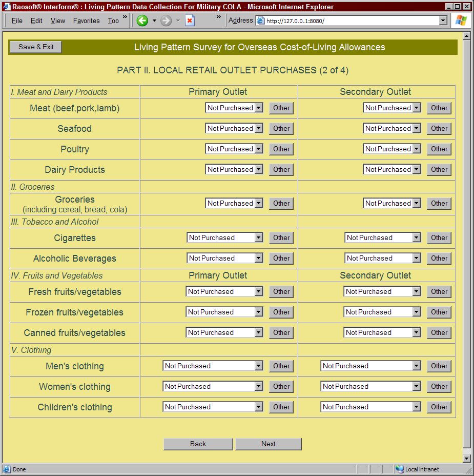The image size is (474, 476).
Task: Open Seafood Secondary Outlet dropdown
Action: 392,128
